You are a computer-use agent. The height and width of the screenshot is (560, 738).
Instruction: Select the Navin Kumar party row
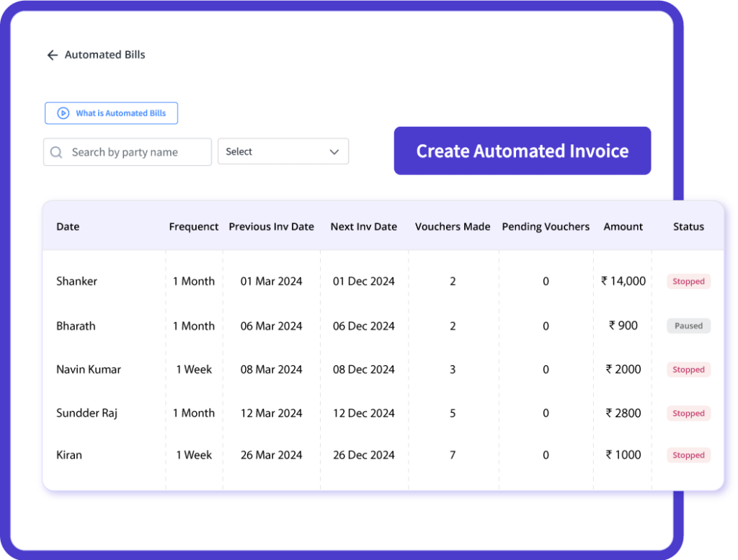coord(89,370)
